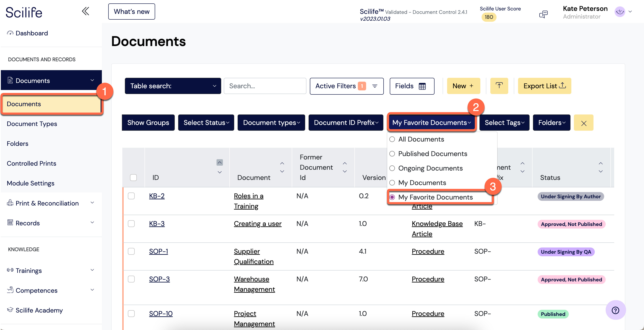Open the KB-2 document link
Screen dimensions: 644x330
click(156, 196)
